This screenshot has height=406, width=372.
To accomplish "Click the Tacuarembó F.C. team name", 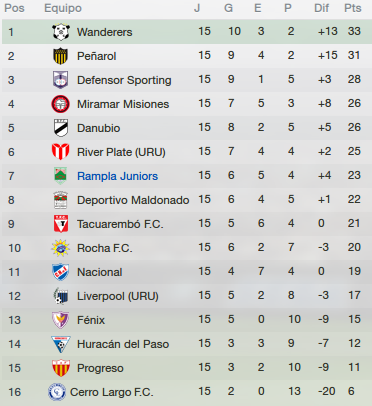I will 120,224.
